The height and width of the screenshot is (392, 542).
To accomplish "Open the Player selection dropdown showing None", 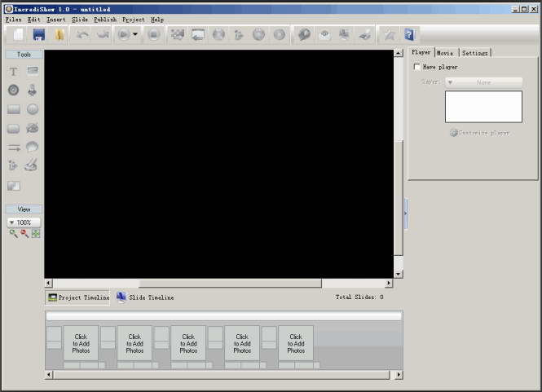I will click(x=483, y=82).
